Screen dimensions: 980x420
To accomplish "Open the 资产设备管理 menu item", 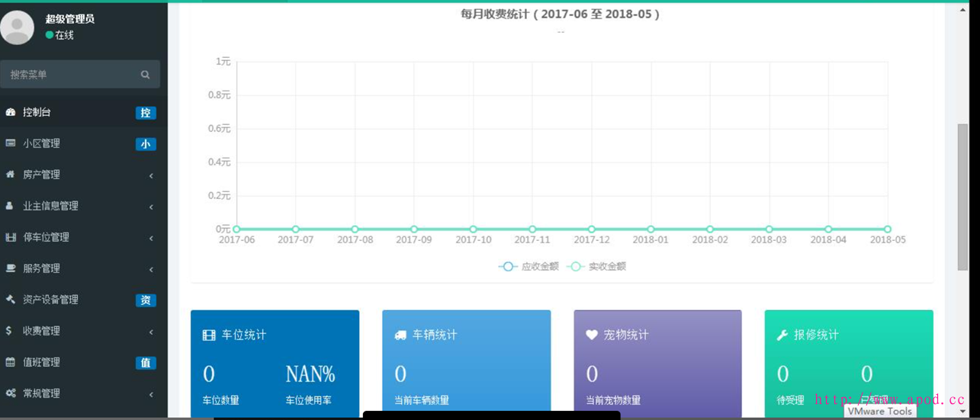I will click(x=84, y=300).
